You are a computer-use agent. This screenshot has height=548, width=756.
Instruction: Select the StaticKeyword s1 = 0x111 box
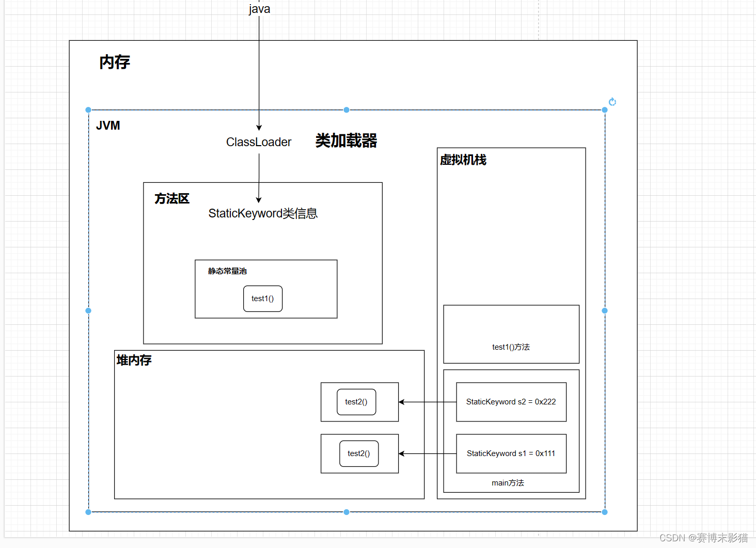pyautogui.click(x=511, y=453)
